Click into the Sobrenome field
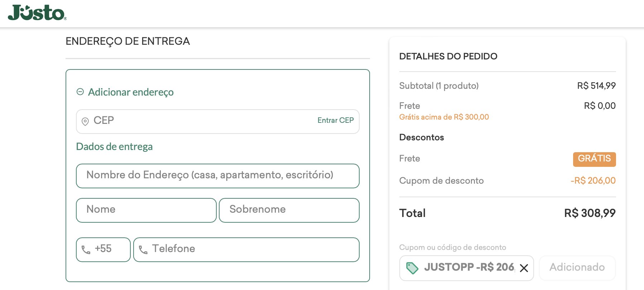The width and height of the screenshot is (644, 290). [289, 210]
